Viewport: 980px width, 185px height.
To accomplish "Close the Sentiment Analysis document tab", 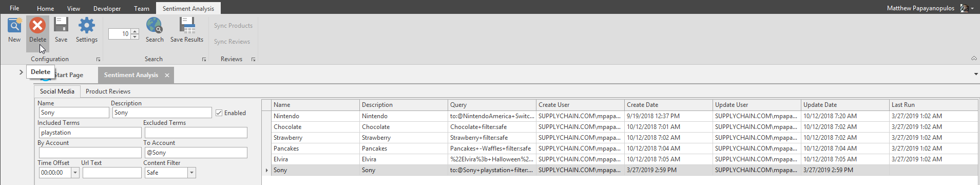I will pos(167,75).
